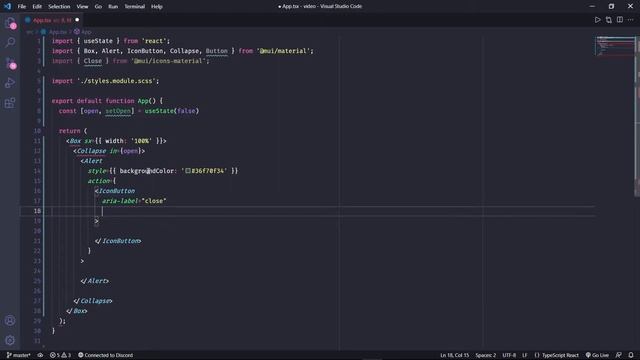
Task: Open problems errors and warnings count
Action: click(x=60, y=355)
